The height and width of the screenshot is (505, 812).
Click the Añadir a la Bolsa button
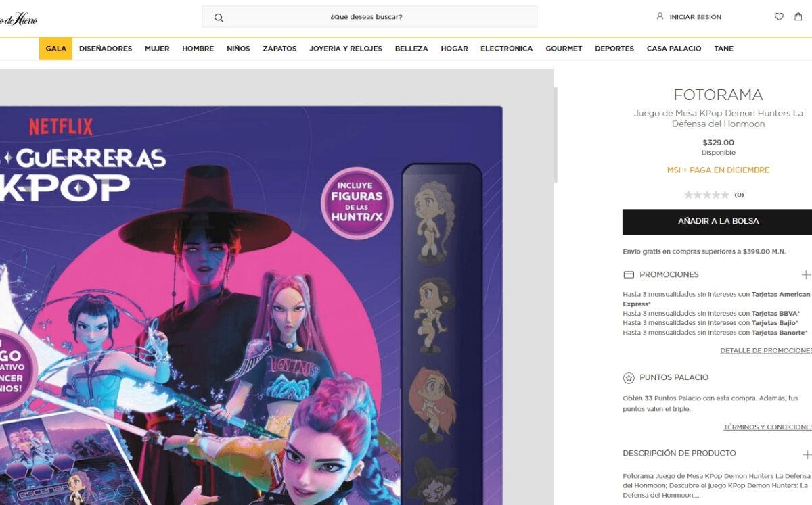tap(718, 222)
